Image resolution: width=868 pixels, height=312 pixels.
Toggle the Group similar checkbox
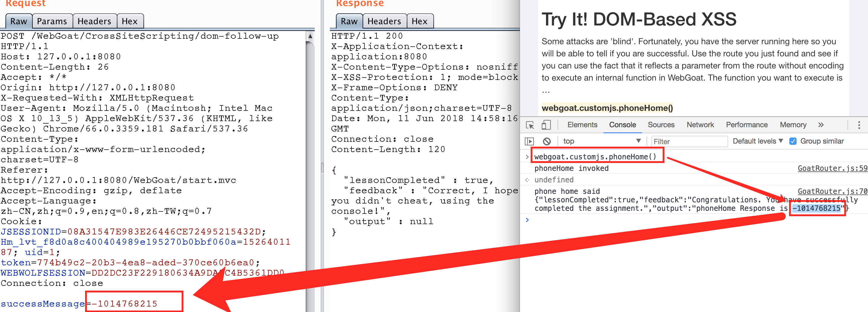click(x=793, y=141)
